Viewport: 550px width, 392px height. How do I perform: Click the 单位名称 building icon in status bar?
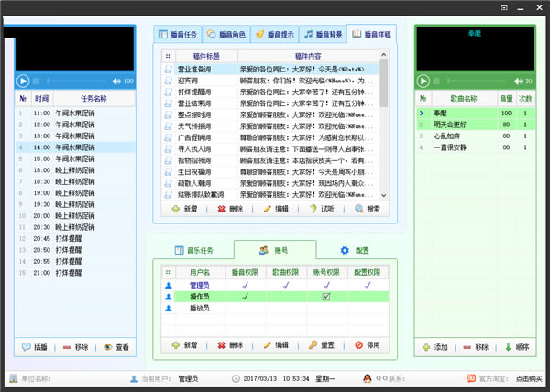point(14,378)
